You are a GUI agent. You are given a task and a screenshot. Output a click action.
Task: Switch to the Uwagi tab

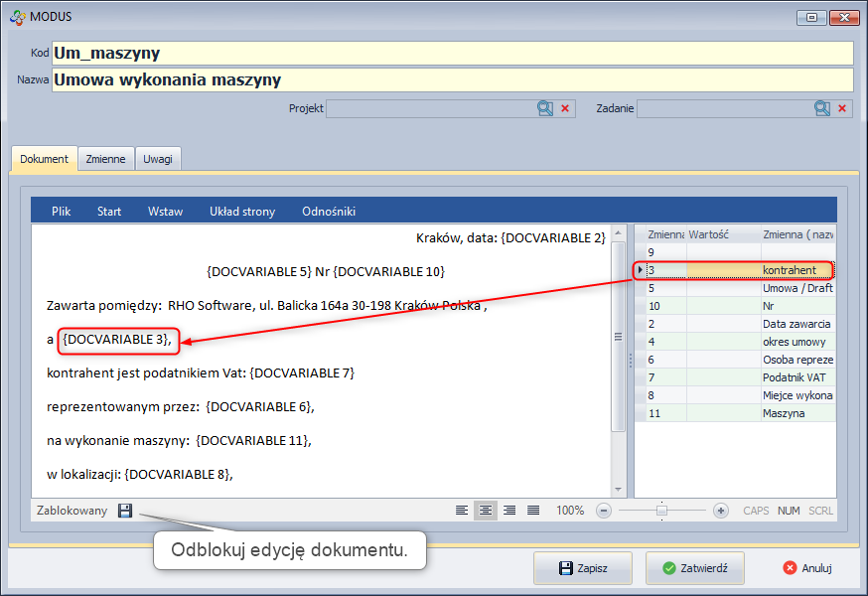point(158,159)
